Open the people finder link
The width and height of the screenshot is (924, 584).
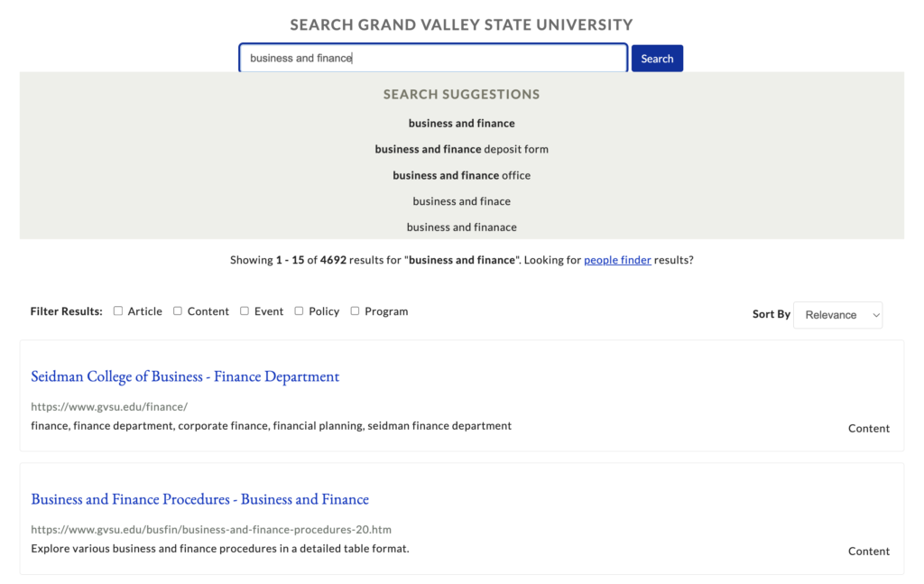(x=617, y=261)
